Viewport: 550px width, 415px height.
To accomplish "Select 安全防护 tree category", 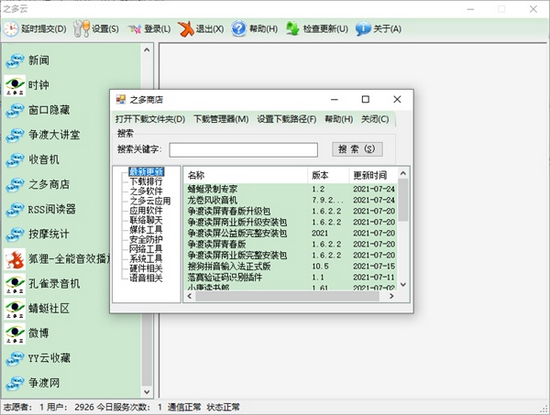I will point(146,240).
